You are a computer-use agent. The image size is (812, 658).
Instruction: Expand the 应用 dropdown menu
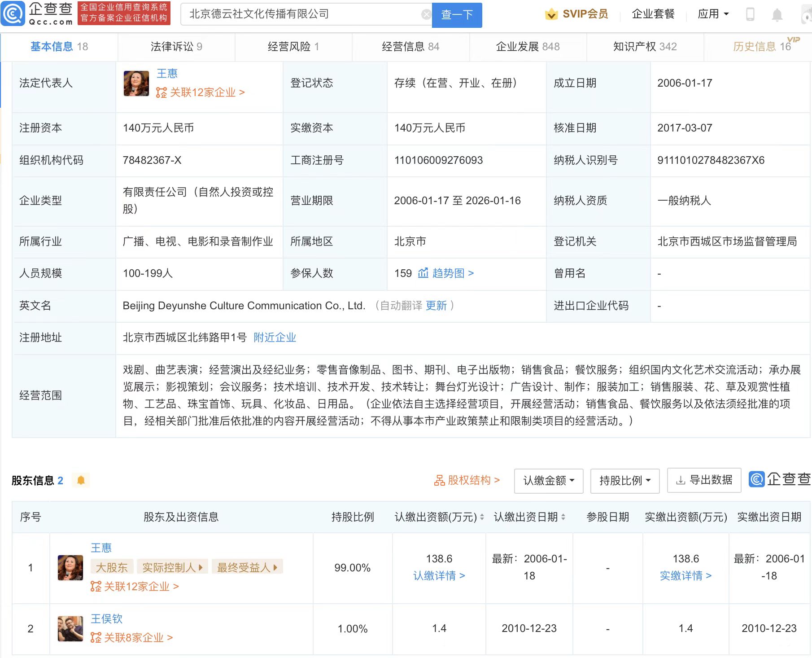pyautogui.click(x=713, y=14)
